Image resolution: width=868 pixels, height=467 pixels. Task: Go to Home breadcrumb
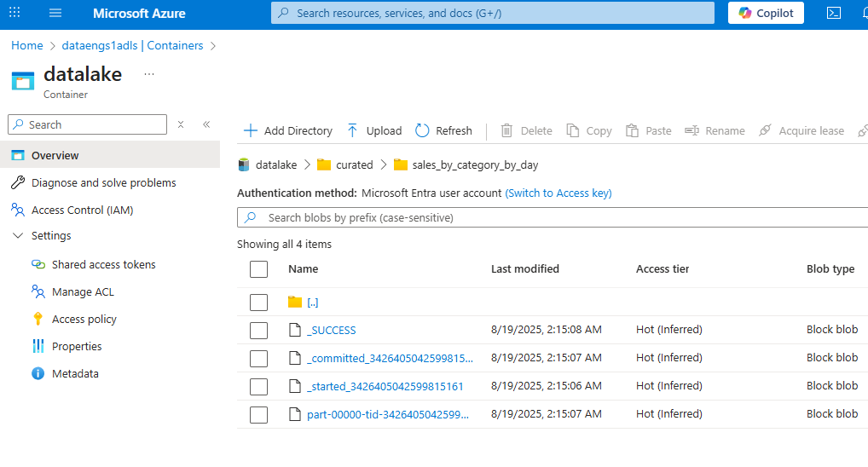27,45
